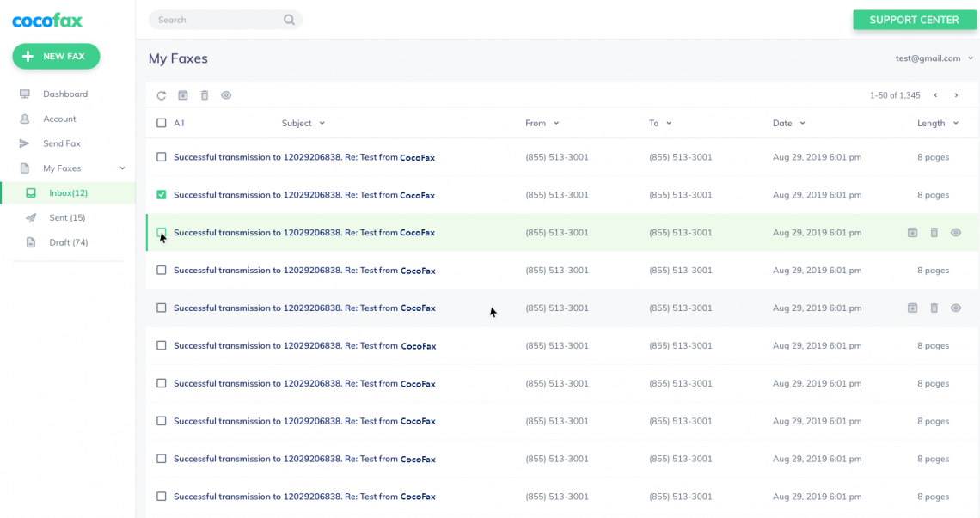Click the trash icon in the top toolbar
The image size is (980, 518).
pos(205,95)
